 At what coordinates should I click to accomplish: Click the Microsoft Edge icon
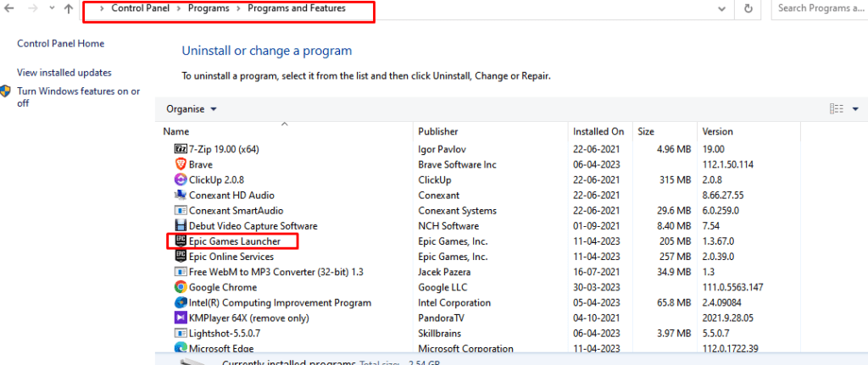[x=181, y=348]
